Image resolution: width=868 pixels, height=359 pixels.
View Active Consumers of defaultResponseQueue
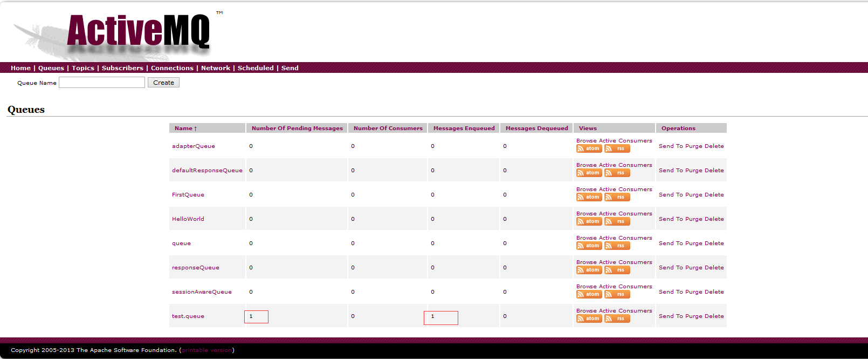625,165
